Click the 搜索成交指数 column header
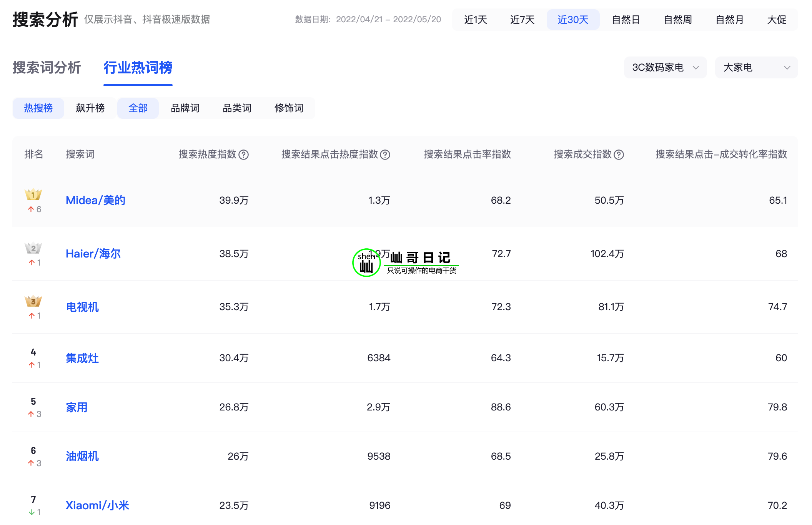 [x=582, y=155]
